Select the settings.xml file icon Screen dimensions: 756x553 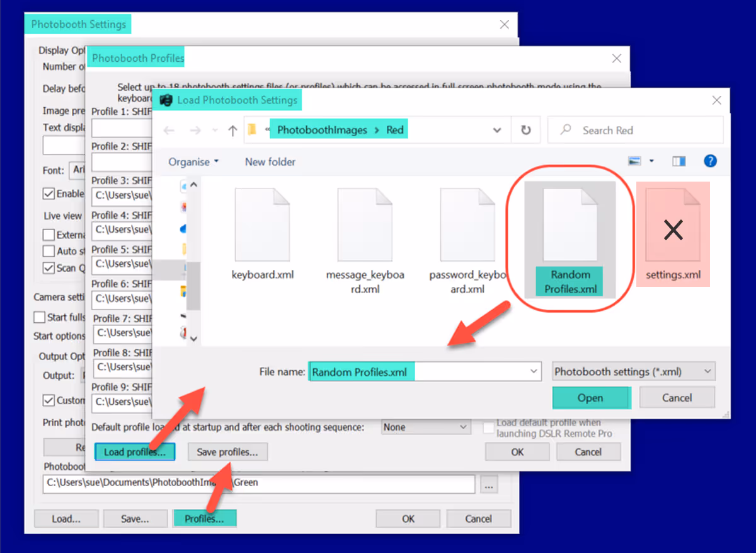[x=673, y=224]
